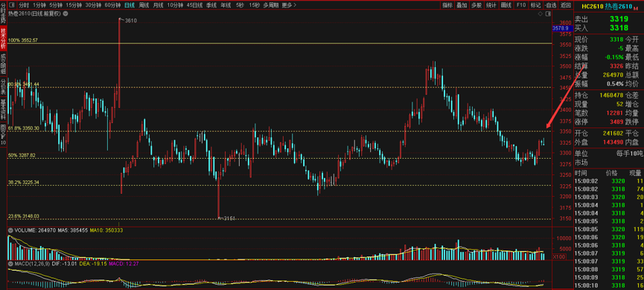Select the 60分钟 period

tap(112, 5)
